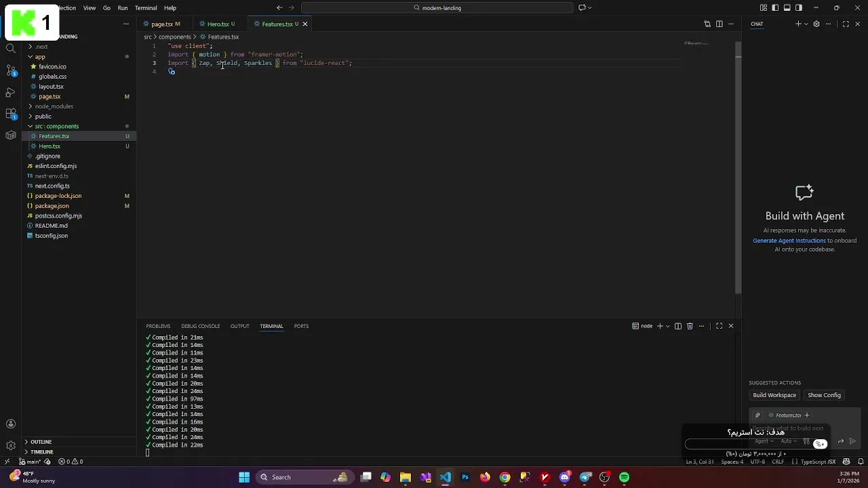868x488 pixels.
Task: Go back with the navigation arrow
Action: [279, 8]
